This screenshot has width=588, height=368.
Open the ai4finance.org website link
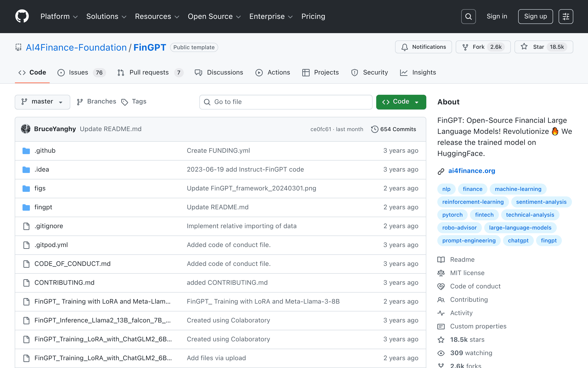[x=472, y=171]
